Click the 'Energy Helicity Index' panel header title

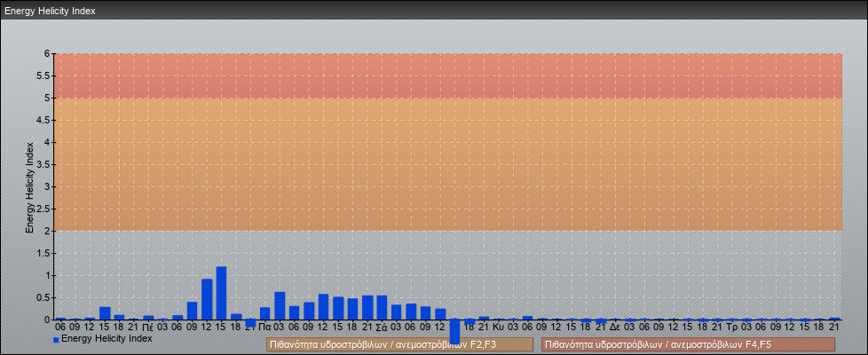tap(50, 11)
